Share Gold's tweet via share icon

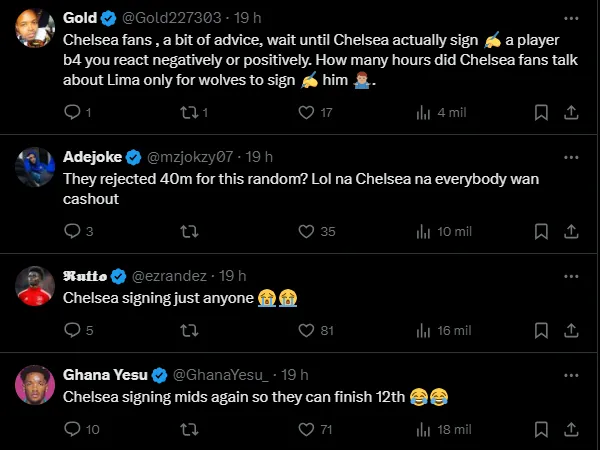point(570,113)
